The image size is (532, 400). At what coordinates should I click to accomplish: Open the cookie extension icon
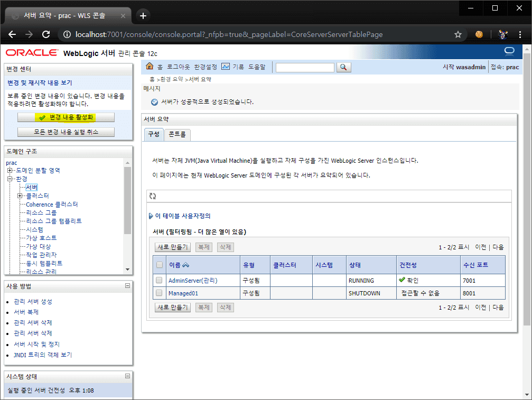[x=479, y=34]
